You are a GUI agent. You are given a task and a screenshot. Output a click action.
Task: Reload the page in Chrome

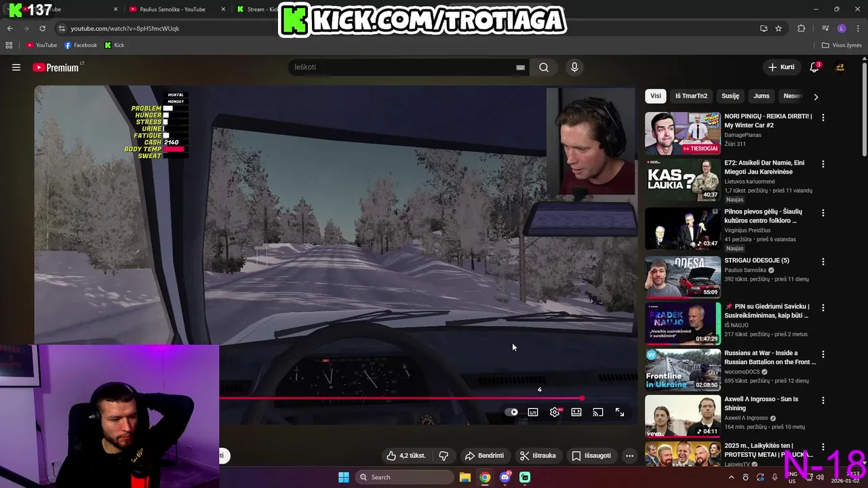pos(42,28)
